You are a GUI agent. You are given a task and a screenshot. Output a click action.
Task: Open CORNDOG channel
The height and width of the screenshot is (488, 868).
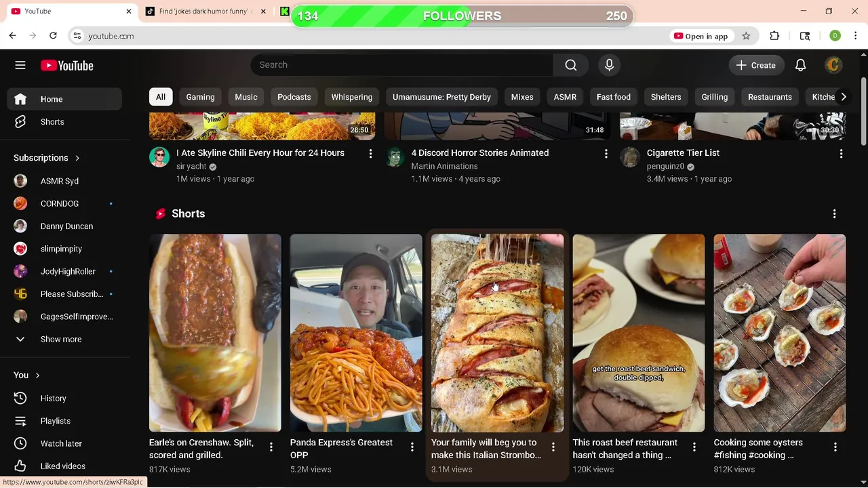pos(64,203)
